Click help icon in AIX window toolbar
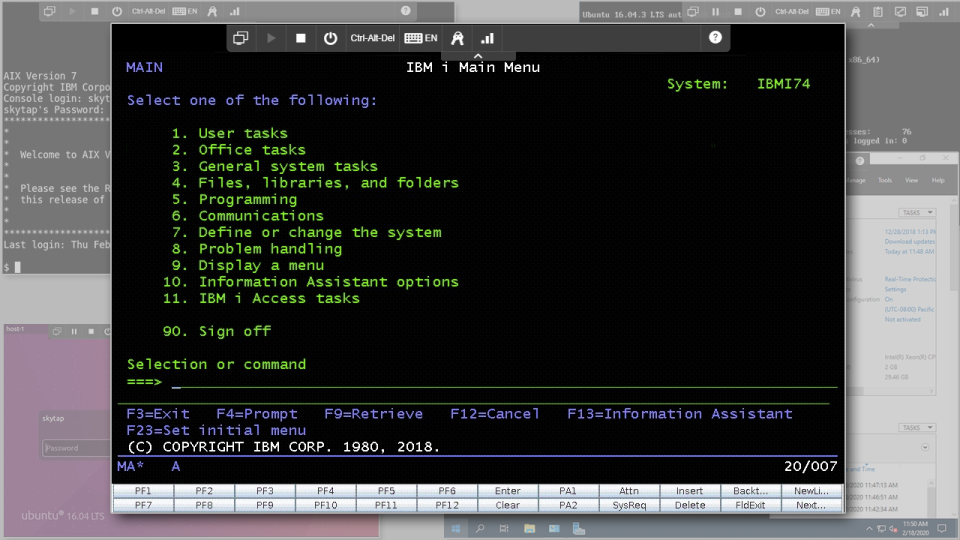This screenshot has height=540, width=960. (405, 10)
